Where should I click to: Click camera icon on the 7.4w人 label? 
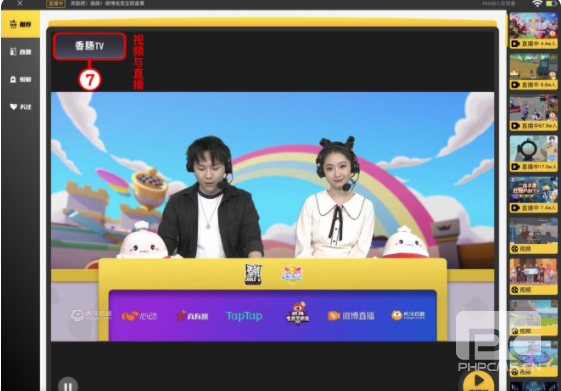click(515, 208)
